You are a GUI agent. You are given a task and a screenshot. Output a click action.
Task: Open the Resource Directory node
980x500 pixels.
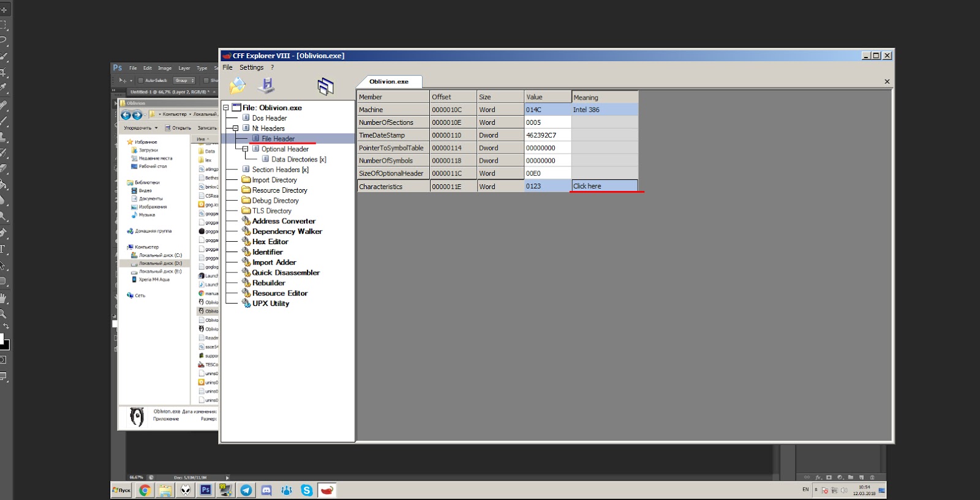click(279, 190)
